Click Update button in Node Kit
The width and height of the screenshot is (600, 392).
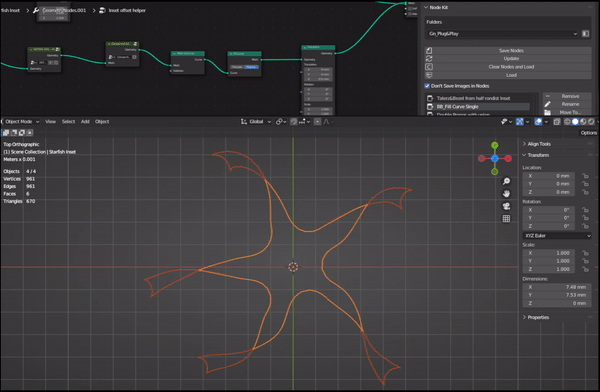[x=508, y=59]
